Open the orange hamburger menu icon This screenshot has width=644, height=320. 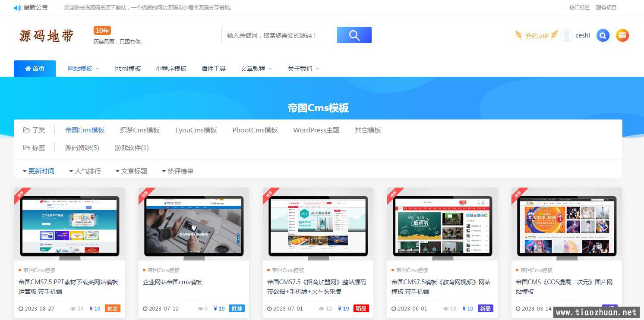pyautogui.click(x=622, y=35)
